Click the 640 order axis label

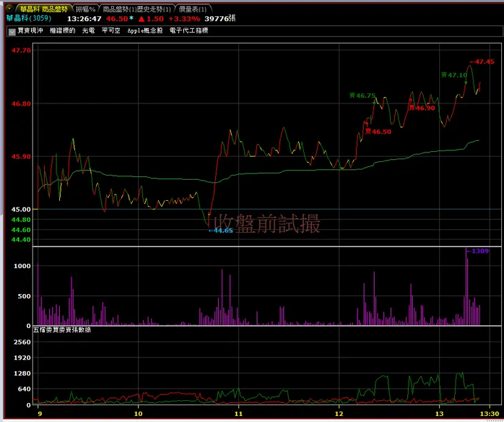click(24, 389)
